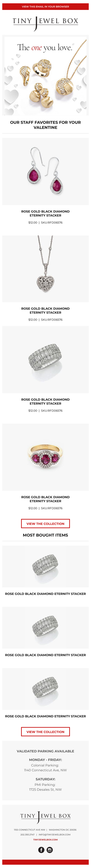Viewport: 91px width, 868px height.
Task: Click 'View this email in your browser'
Action: click(45, 6)
